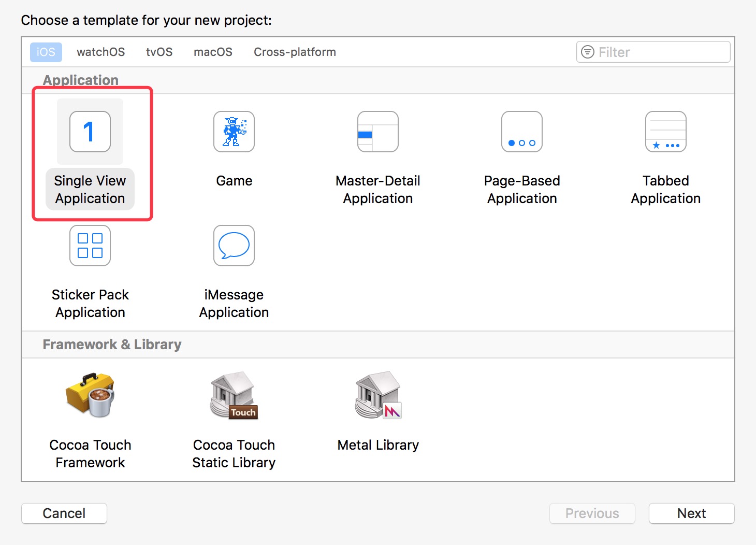Screen dimensions: 756x545
Task: Show Cross-platform templates tab
Action: [x=295, y=52]
